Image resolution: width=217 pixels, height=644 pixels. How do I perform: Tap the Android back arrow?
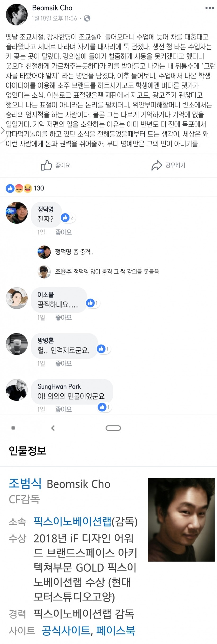coord(53,428)
